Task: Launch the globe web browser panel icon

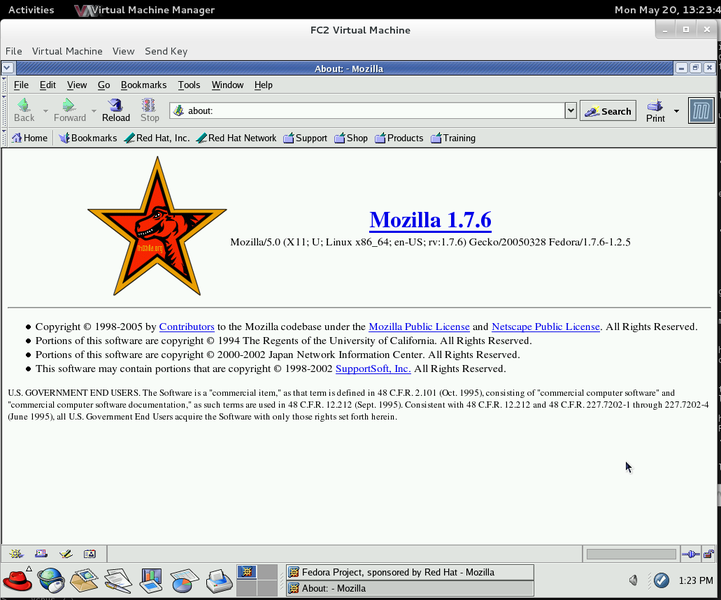Action: (x=50, y=579)
